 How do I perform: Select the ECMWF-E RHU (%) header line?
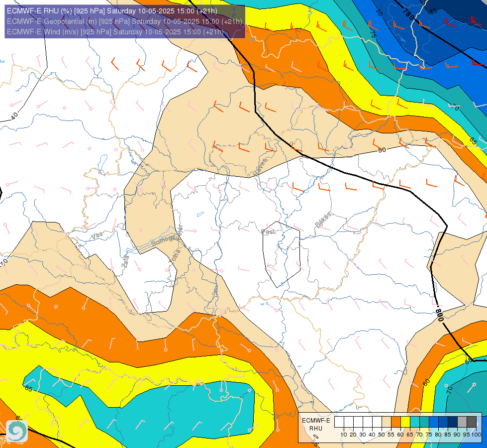[x=112, y=11]
